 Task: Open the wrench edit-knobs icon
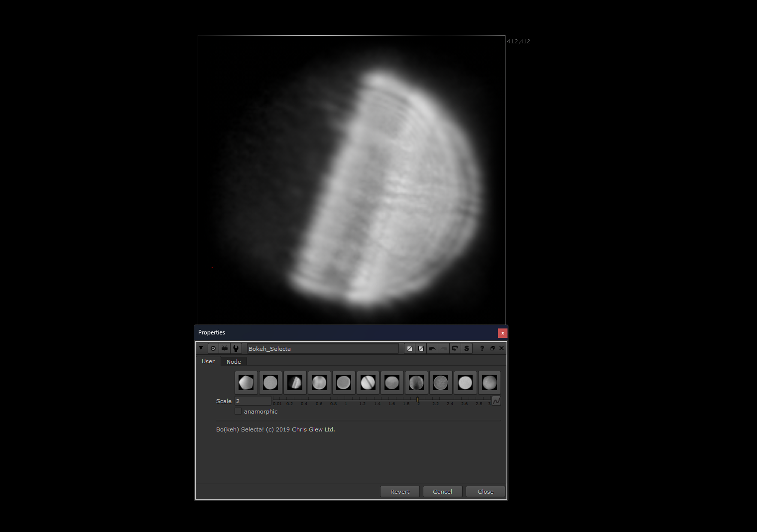pyautogui.click(x=236, y=348)
